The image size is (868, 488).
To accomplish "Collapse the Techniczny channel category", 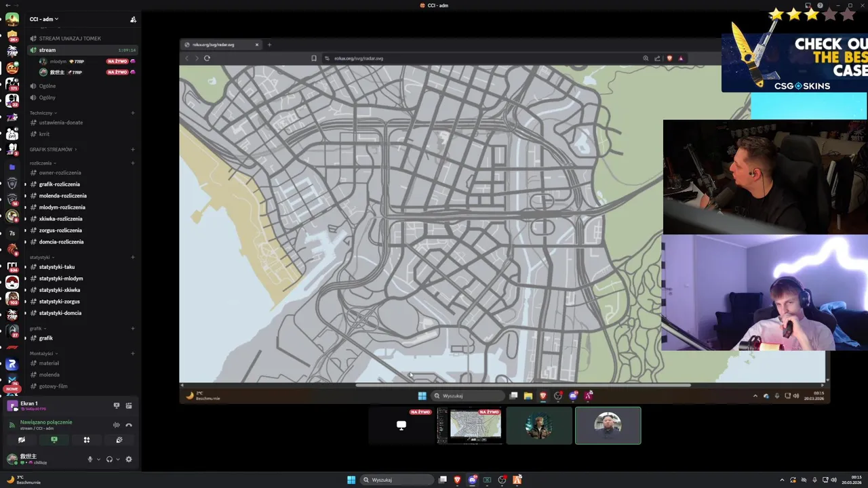I will [x=43, y=113].
